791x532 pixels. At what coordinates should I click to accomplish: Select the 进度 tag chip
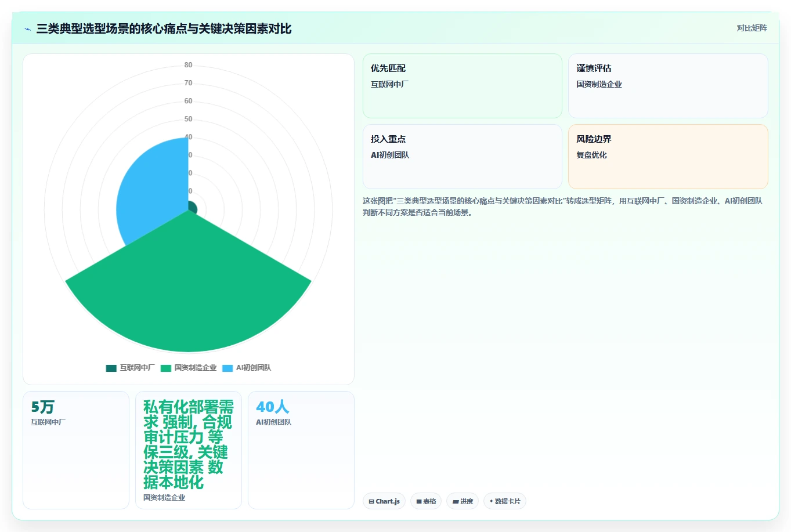pyautogui.click(x=463, y=501)
